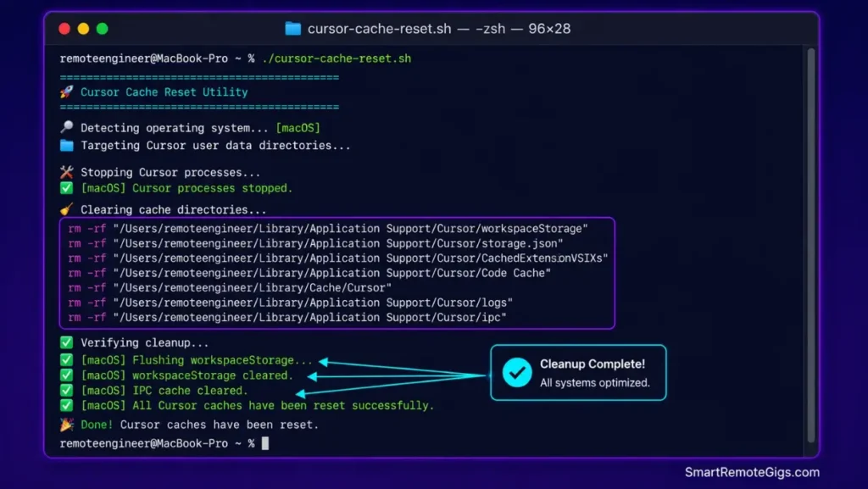This screenshot has width=868, height=489.
Task: Click the 'Cursor Cache Reset Utility' heading
Action: (164, 92)
